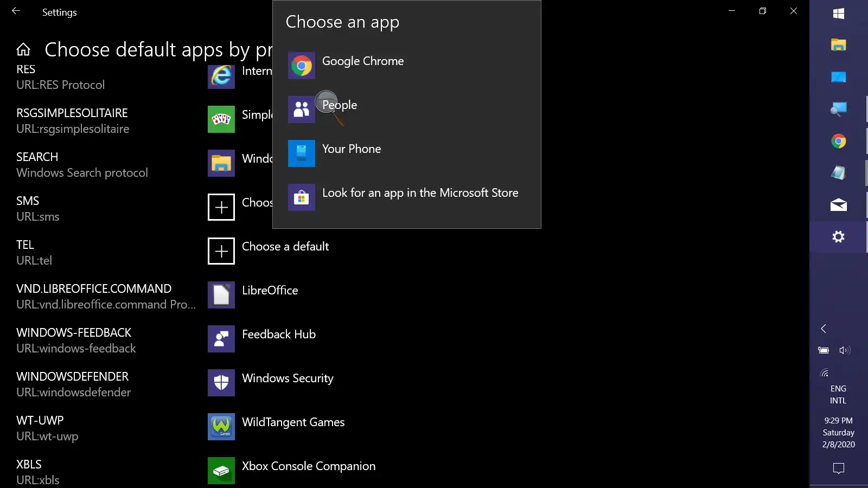
Task: Select the People app icon
Action: pos(302,110)
